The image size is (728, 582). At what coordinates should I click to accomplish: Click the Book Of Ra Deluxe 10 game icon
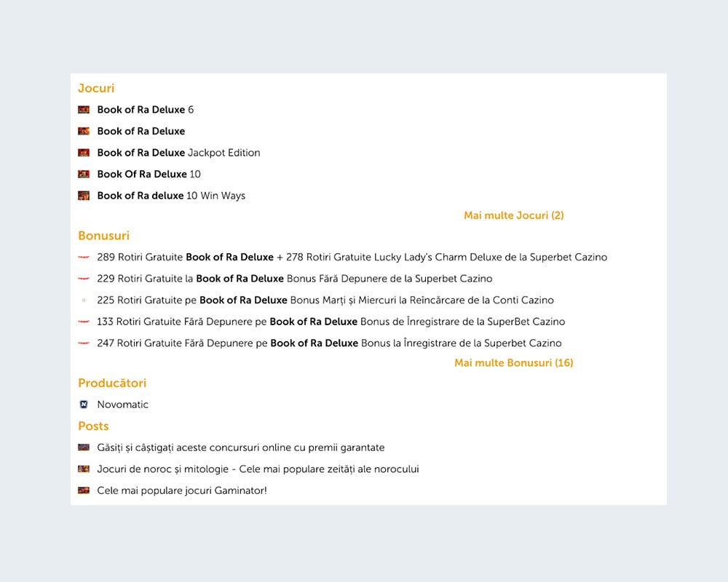point(84,174)
